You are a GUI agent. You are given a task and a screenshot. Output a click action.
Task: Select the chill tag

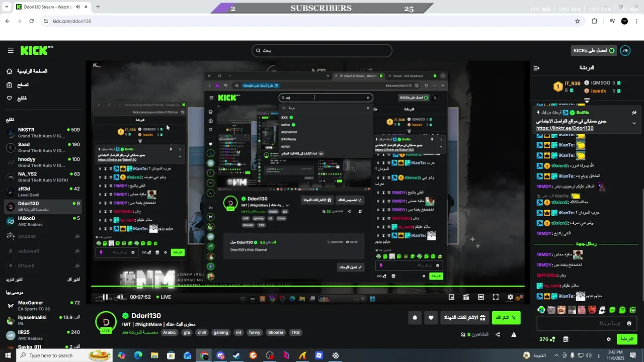[202, 332]
